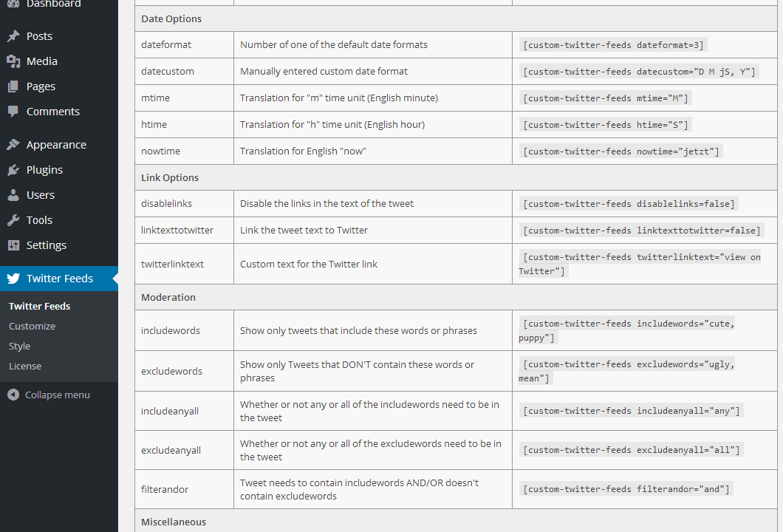The image size is (783, 532).
Task: Click the Pages icon in sidebar
Action: tap(13, 86)
